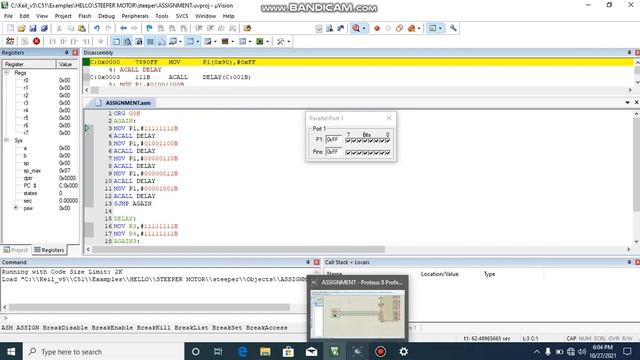Image resolution: width=640 pixels, height=360 pixels.
Task: Switch to the Registers panel tab
Action: (x=49, y=250)
